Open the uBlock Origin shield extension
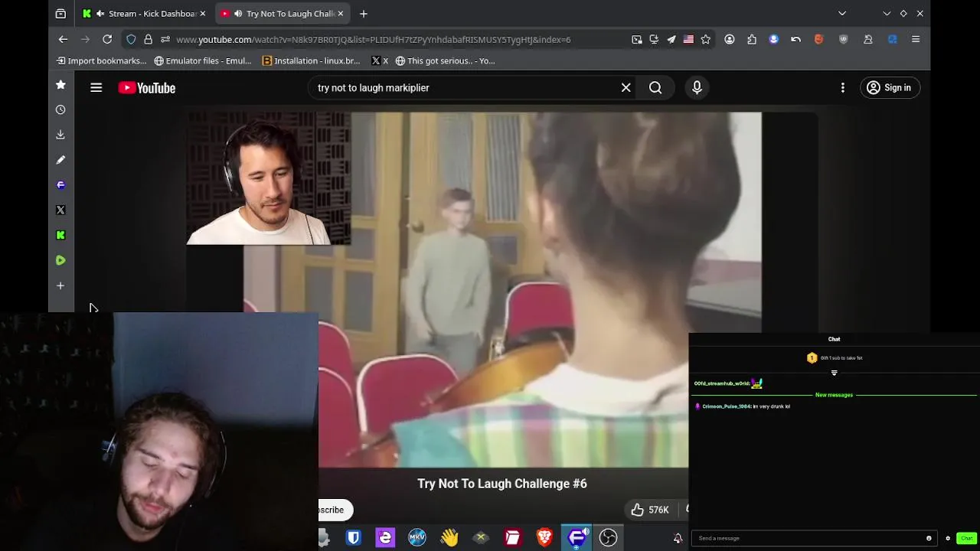Image resolution: width=980 pixels, height=551 pixels. pyautogui.click(x=844, y=40)
